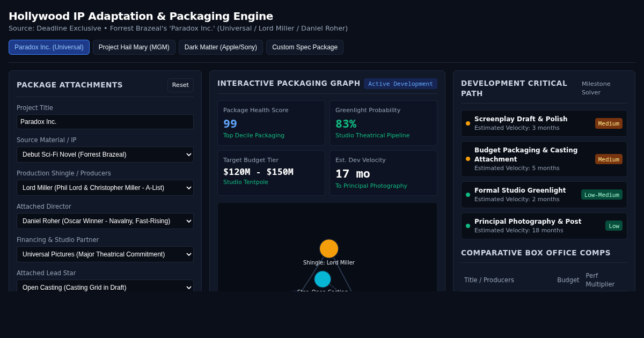
Task: Expand the Financing & Studio Partner dropdown
Action: (105, 254)
